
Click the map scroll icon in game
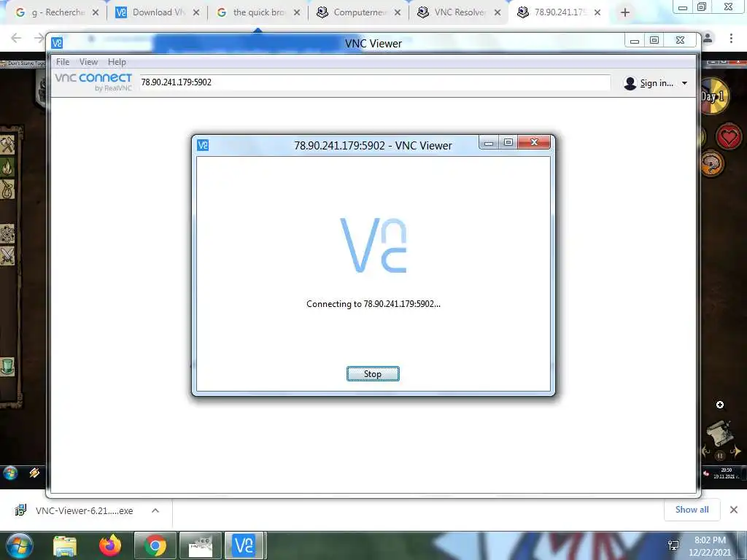[719, 433]
